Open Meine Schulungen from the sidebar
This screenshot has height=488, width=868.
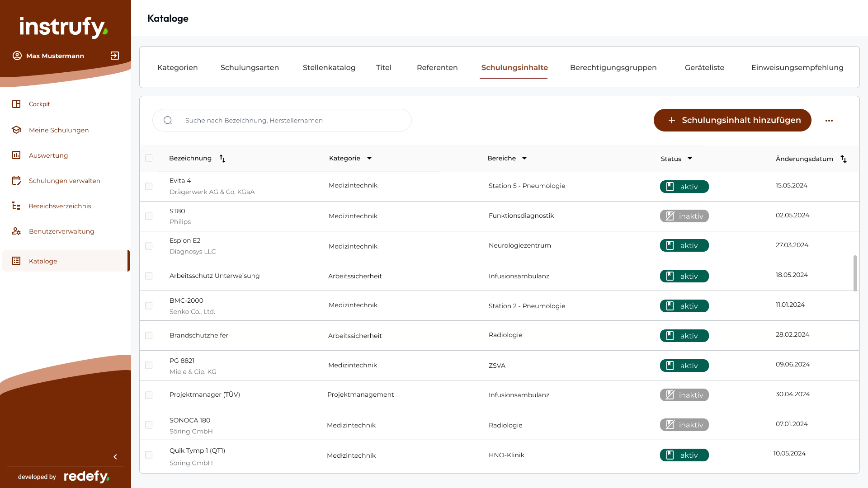pos(59,130)
